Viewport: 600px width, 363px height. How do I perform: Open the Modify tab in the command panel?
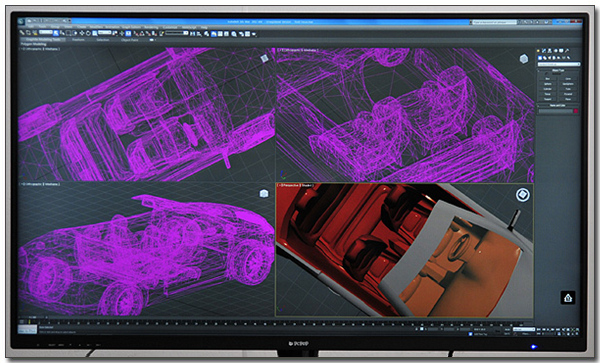point(544,50)
